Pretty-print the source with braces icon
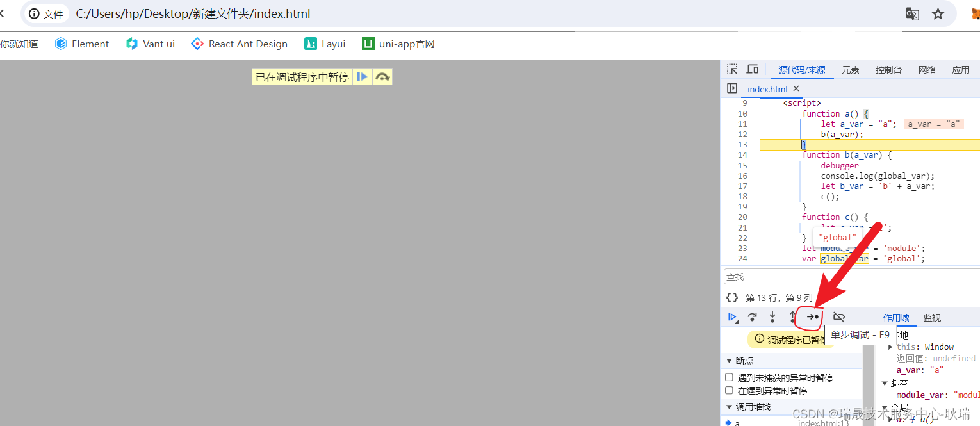The width and height of the screenshot is (980, 426). [732, 298]
